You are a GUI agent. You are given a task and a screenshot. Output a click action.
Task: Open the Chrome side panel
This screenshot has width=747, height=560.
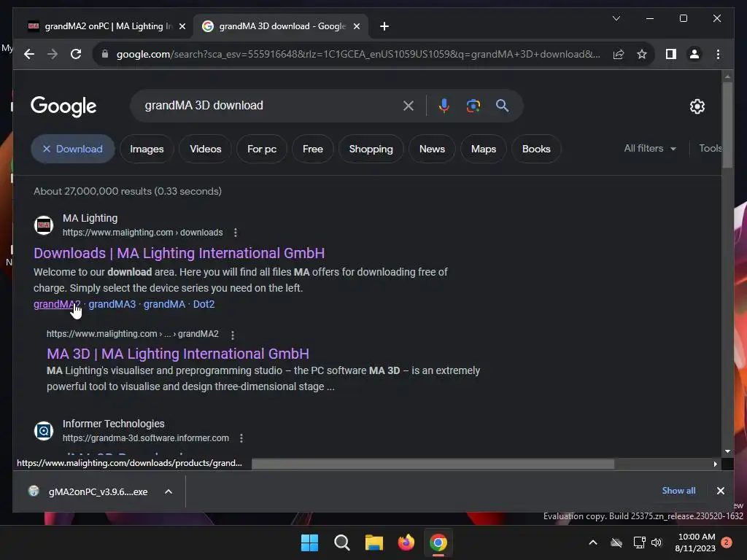click(x=671, y=54)
